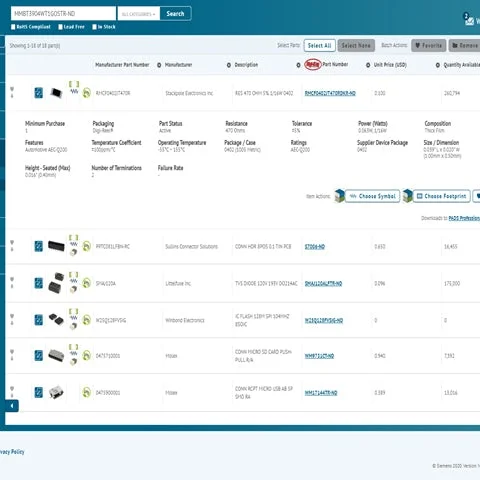This screenshot has width=480, height=480.
Task: Click the Littelfuse diode part thumbnail
Action: [56, 283]
